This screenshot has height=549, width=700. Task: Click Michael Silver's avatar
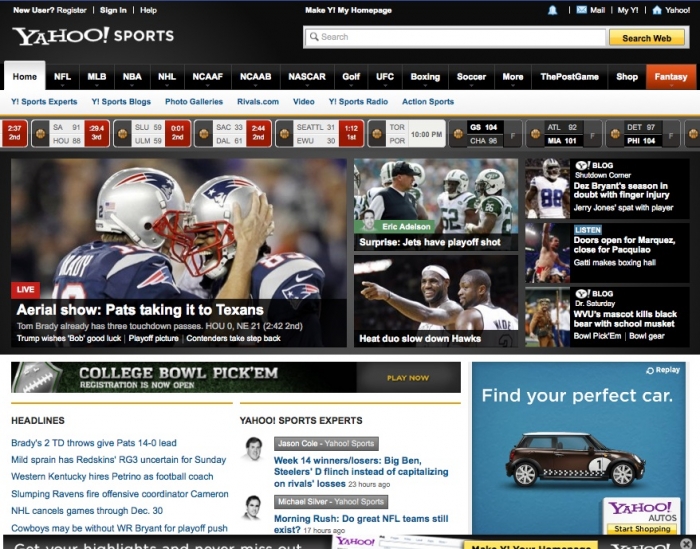click(252, 507)
